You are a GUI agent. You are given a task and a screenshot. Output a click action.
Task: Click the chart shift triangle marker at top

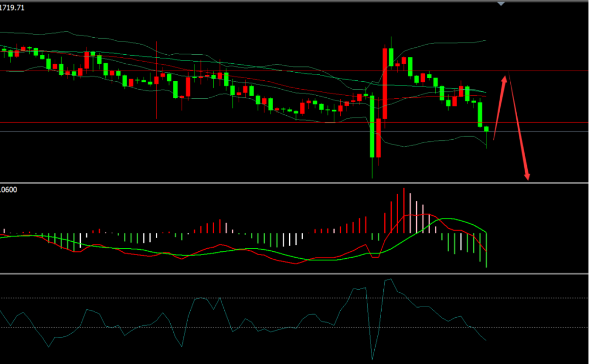tap(501, 4)
